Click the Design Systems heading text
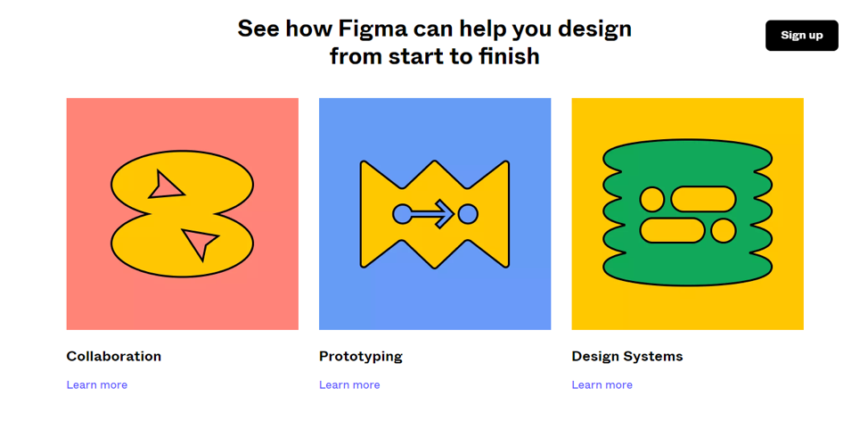 (x=627, y=356)
